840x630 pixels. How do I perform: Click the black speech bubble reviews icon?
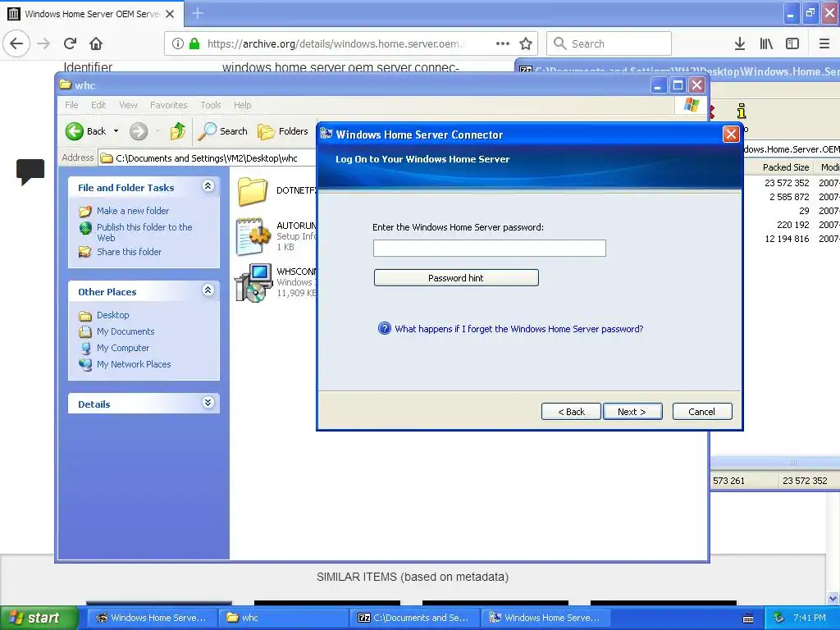pos(30,171)
